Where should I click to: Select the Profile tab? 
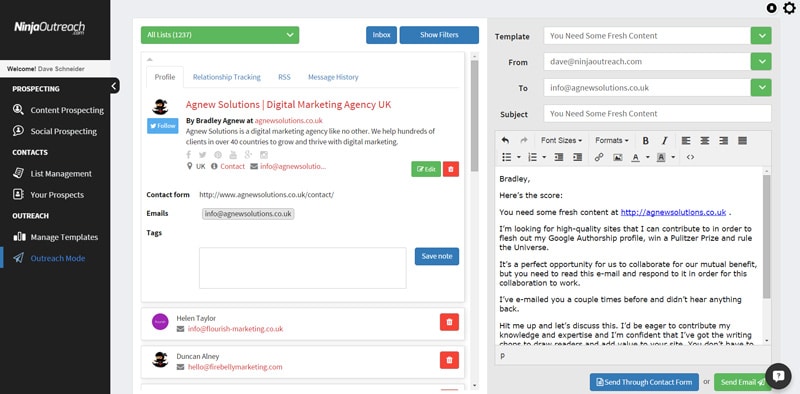(165, 77)
